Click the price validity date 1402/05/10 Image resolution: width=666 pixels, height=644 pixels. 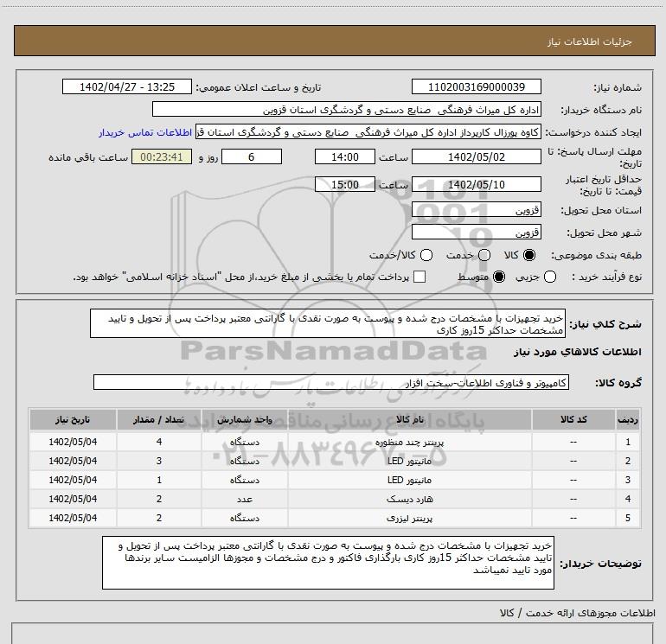click(x=476, y=185)
